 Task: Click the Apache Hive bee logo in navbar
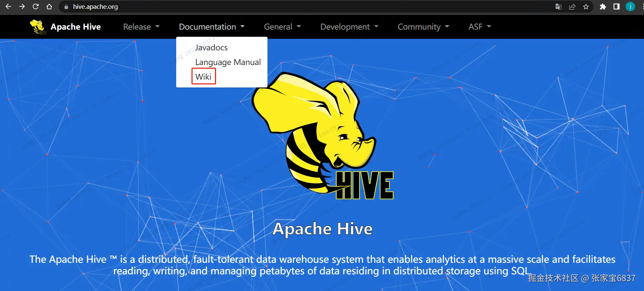point(38,27)
